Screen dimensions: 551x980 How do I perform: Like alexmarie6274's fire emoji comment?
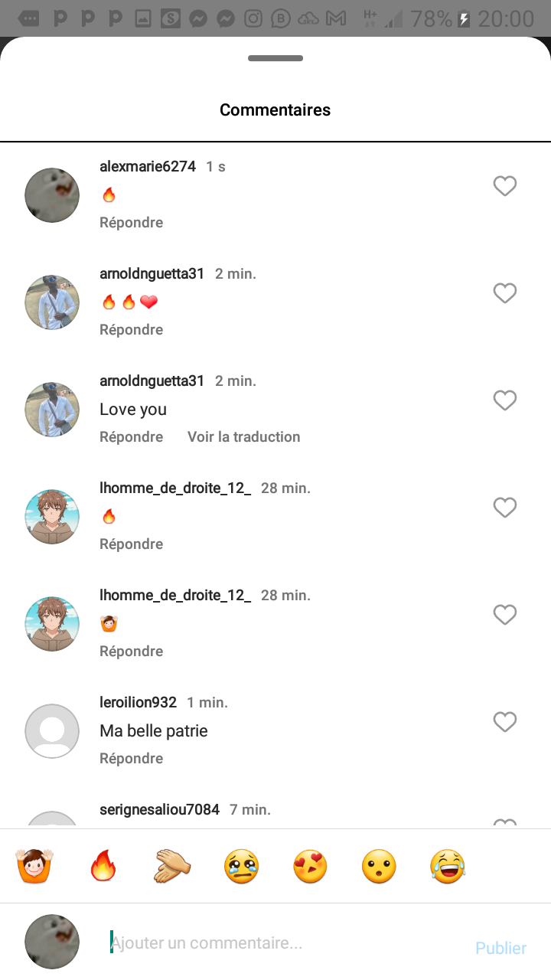point(504,186)
